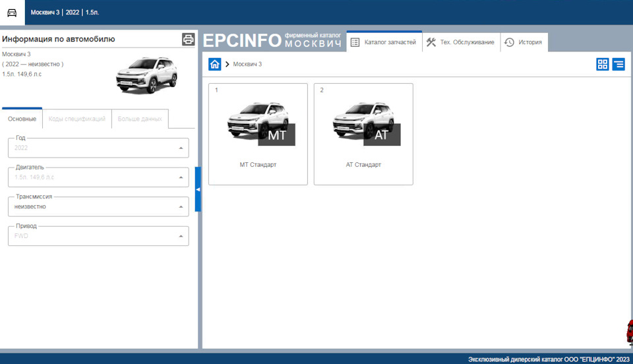Image resolution: width=633 pixels, height=364 pixels.
Task: Click the history clock icon
Action: click(509, 42)
